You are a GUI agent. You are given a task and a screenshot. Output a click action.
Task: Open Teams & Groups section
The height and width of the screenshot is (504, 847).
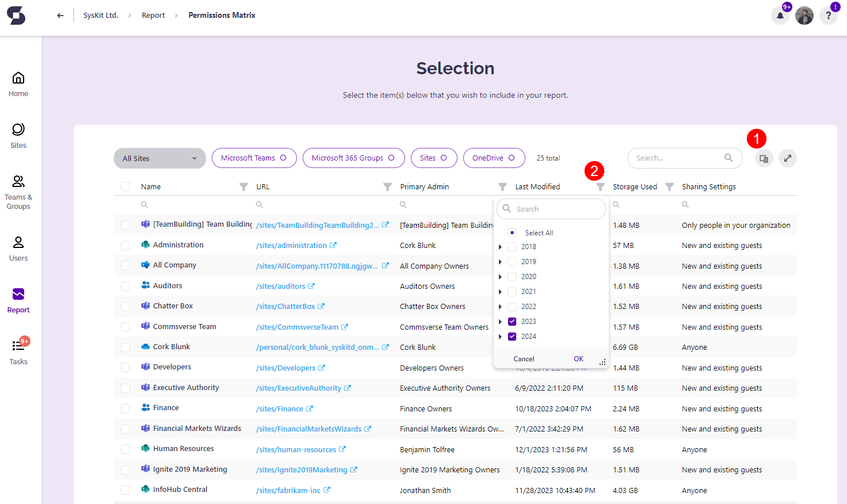click(x=18, y=192)
